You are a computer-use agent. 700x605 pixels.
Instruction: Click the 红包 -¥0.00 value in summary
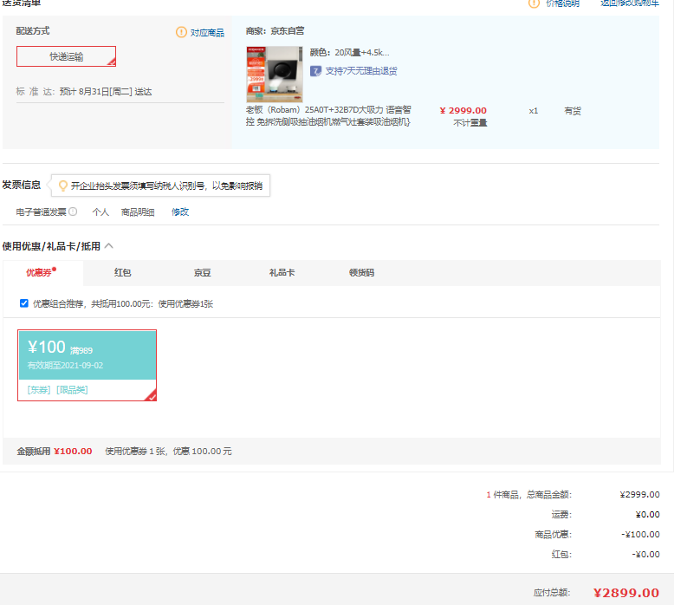click(x=645, y=554)
